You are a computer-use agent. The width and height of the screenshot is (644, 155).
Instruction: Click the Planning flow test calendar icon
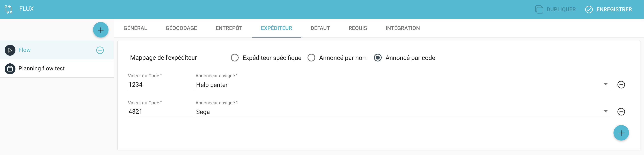(10, 69)
